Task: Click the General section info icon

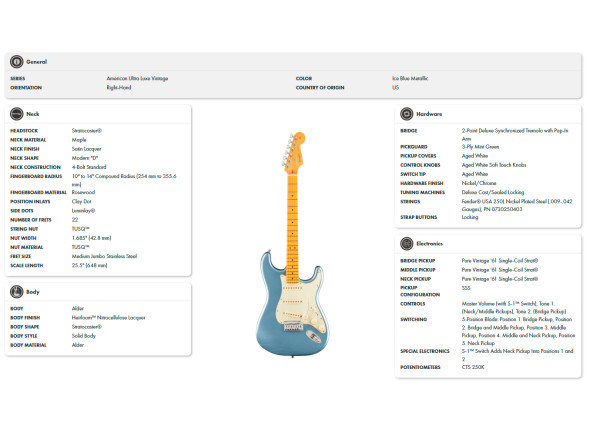Action: pyautogui.click(x=17, y=61)
